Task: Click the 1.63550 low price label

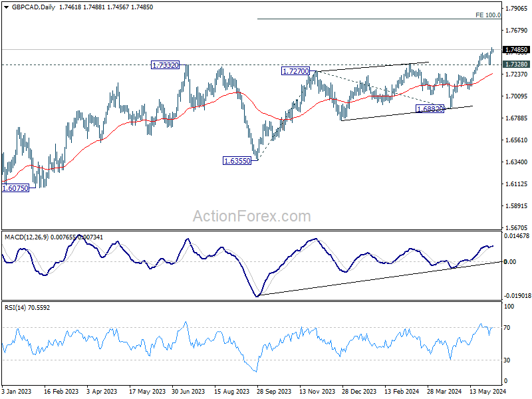Action: pos(237,161)
